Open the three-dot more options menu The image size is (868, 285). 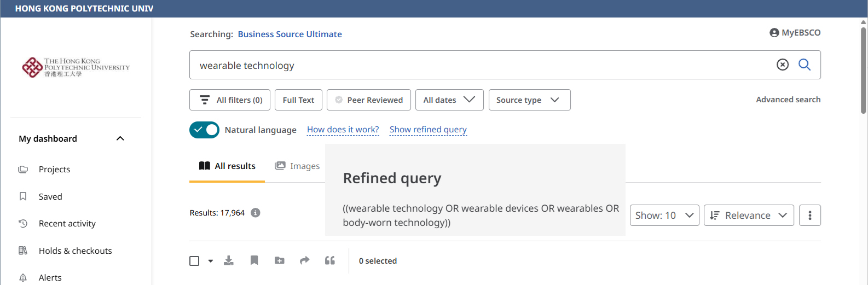coord(809,216)
